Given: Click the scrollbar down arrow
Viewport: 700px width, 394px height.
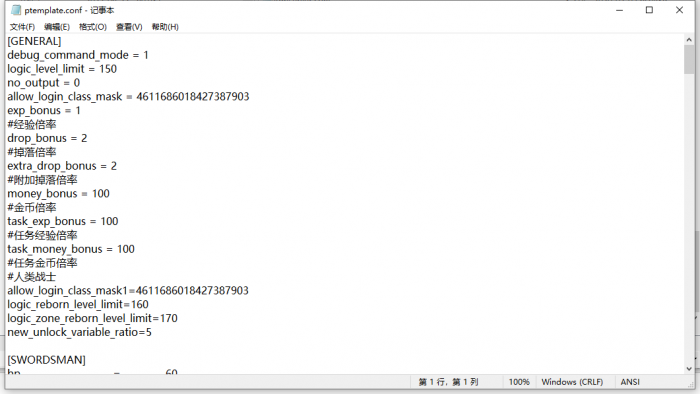Looking at the screenshot, I should 689,369.
